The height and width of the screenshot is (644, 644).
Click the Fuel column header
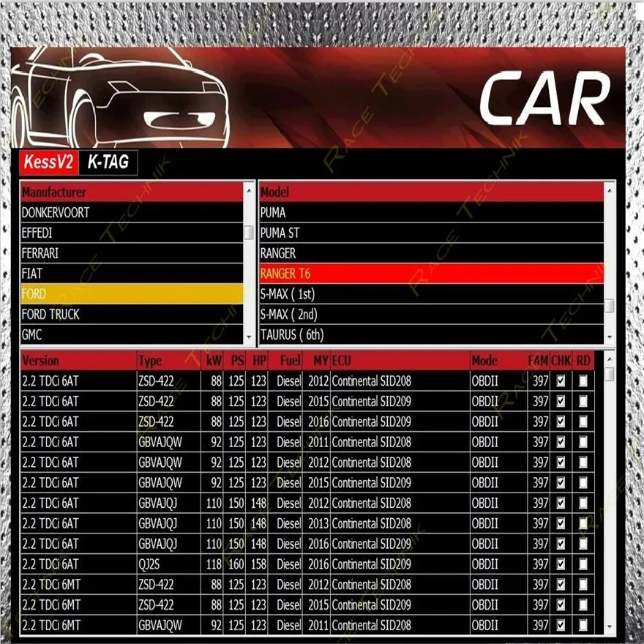click(x=285, y=361)
